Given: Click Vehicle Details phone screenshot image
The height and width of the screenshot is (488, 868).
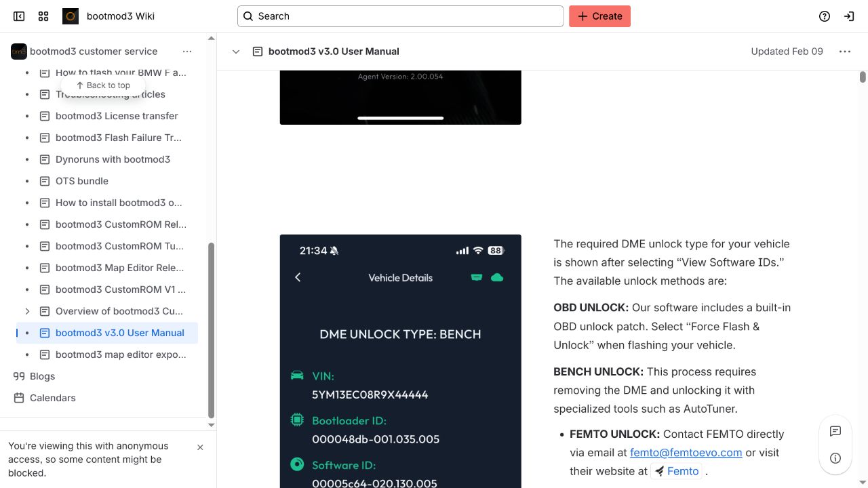Looking at the screenshot, I should pos(400,361).
